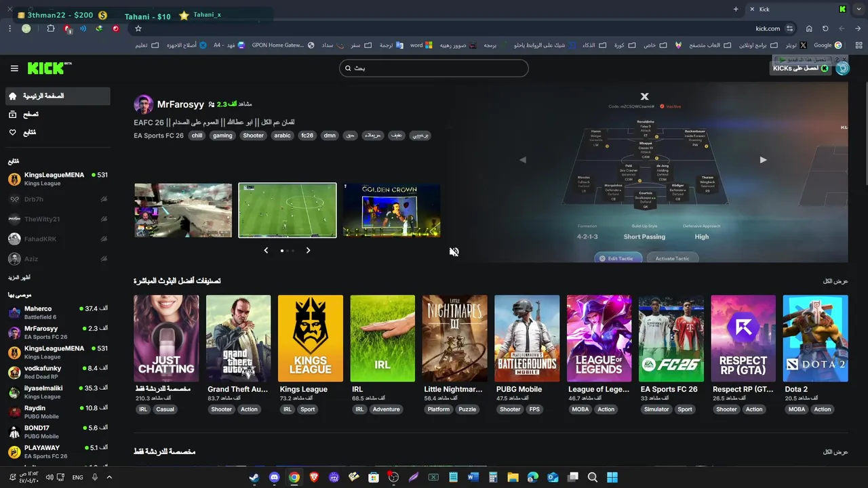
Task: Open the word bookmark
Action: click(x=421, y=45)
